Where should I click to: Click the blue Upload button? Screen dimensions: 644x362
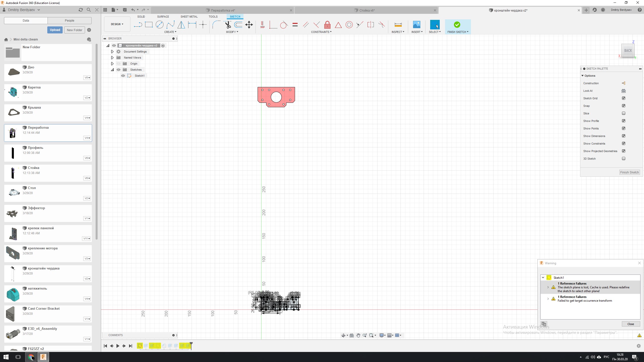[55, 30]
